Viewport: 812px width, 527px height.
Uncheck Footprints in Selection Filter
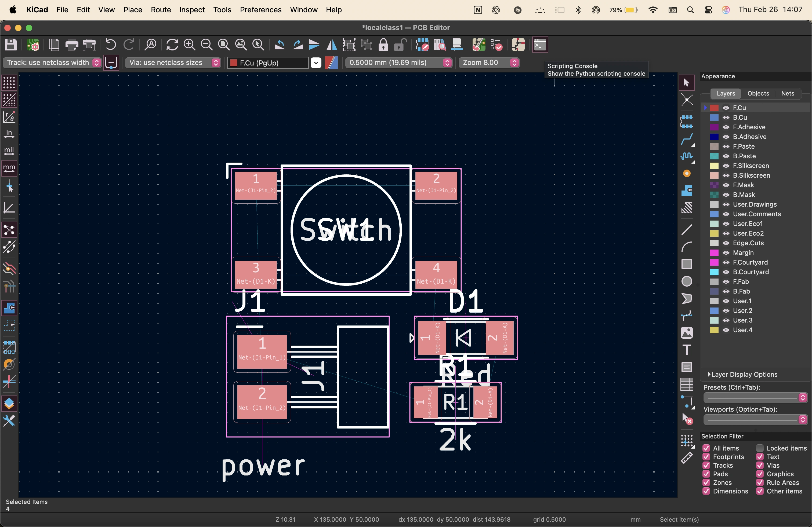pyautogui.click(x=706, y=457)
